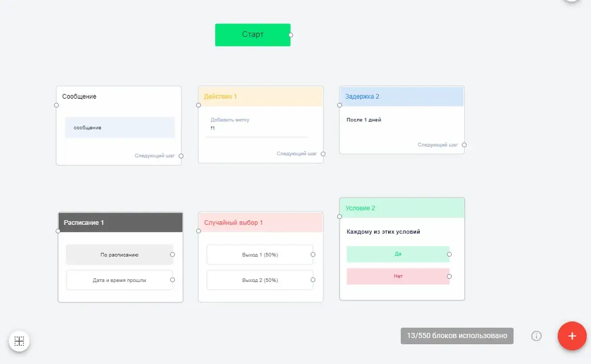Click the После 1 дней delay text
The height and width of the screenshot is (364, 591).
pos(364,120)
